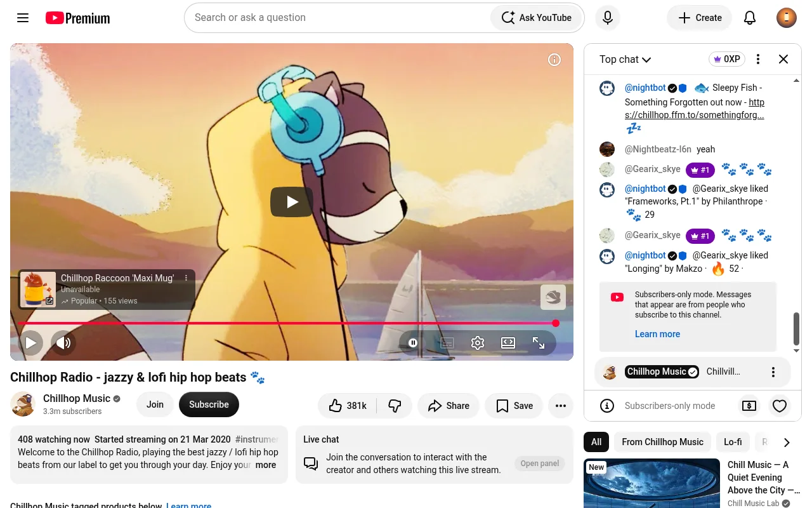Open the Create menu
The height and width of the screenshot is (508, 812).
pos(700,18)
